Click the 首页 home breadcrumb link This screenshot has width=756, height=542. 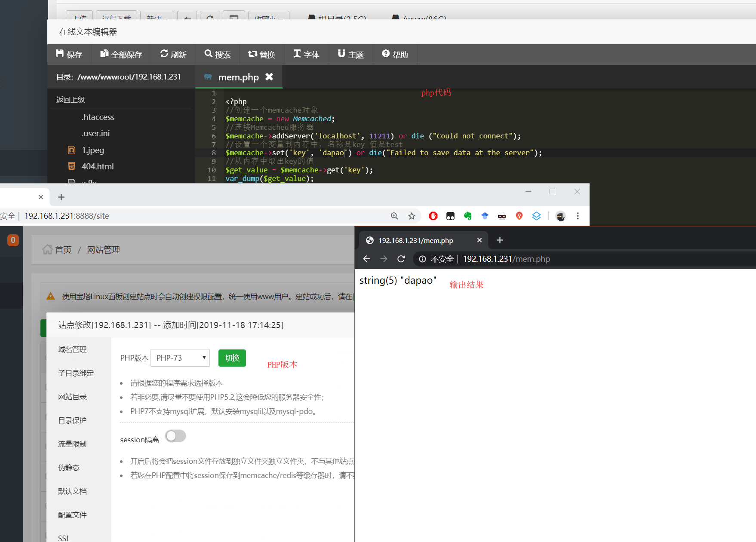pos(57,250)
